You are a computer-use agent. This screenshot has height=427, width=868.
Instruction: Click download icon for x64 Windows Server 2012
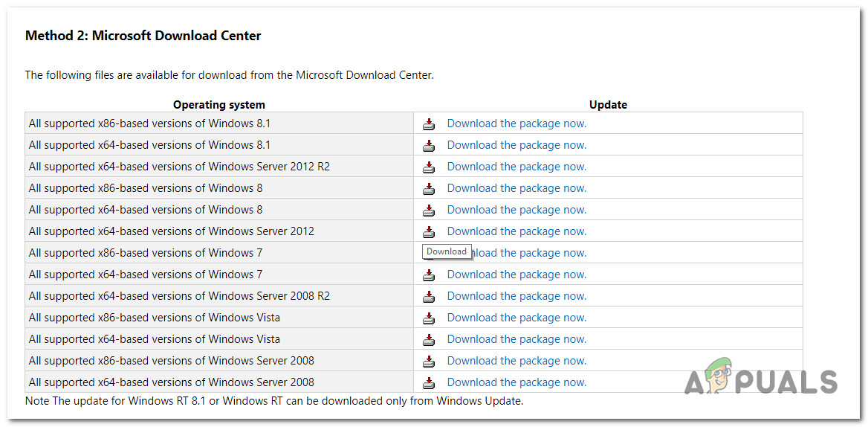tap(429, 232)
